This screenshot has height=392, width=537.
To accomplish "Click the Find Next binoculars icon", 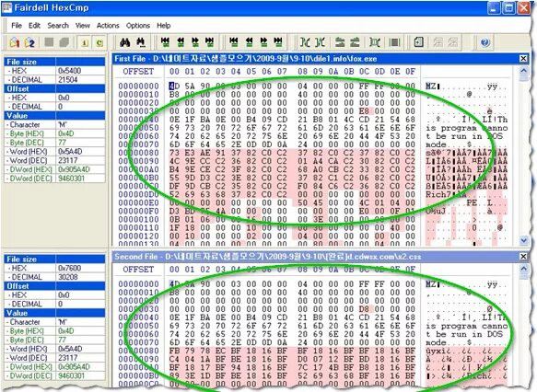I will pos(141,42).
